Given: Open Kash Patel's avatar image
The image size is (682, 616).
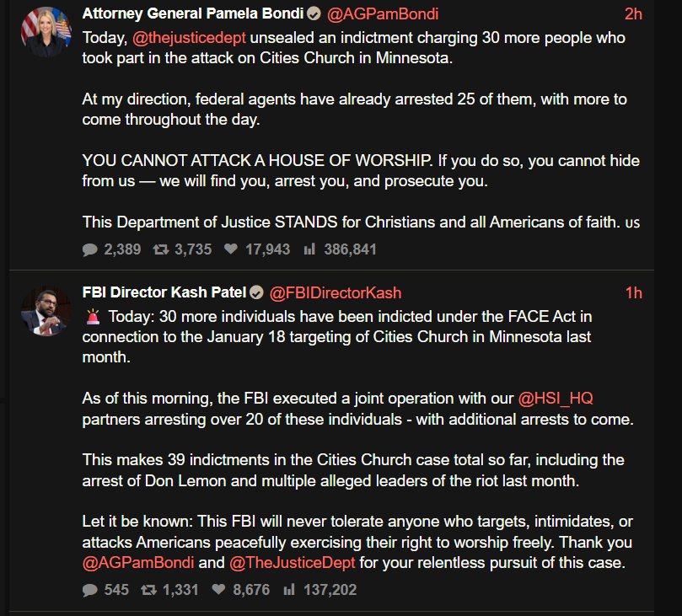Looking at the screenshot, I should [46, 311].
